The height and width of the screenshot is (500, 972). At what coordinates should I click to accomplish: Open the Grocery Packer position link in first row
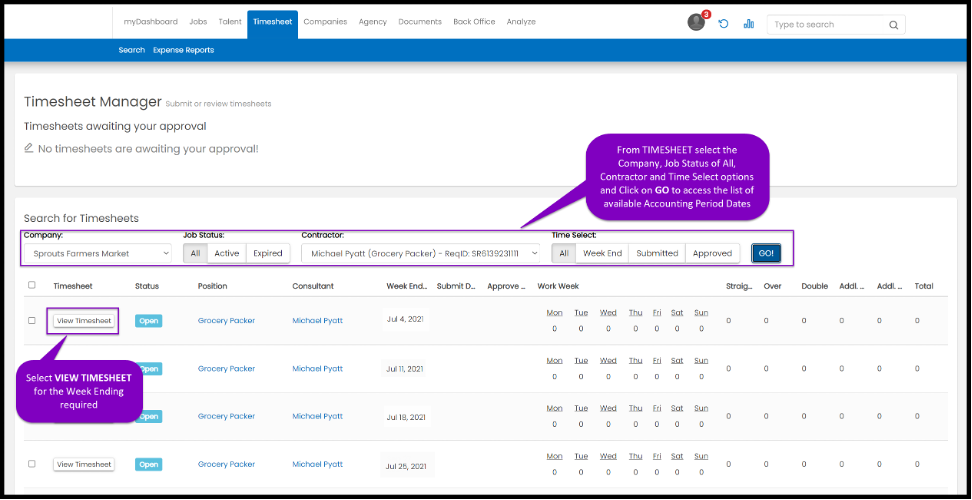point(226,321)
